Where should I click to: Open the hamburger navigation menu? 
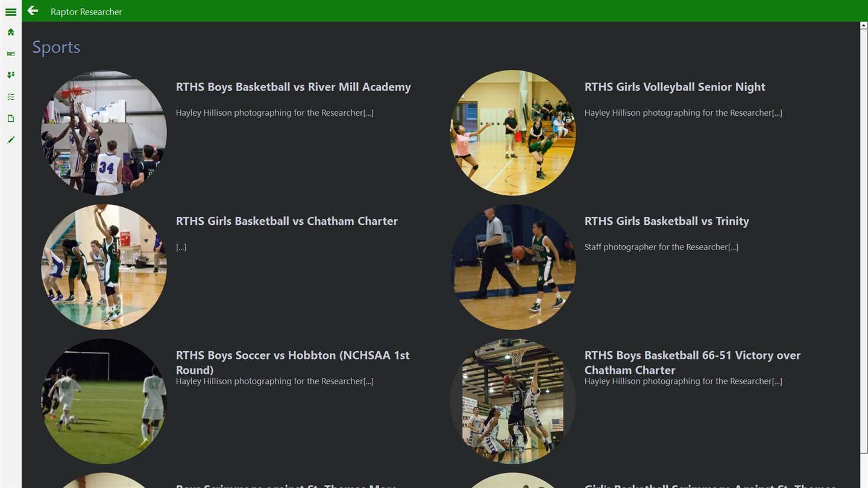click(10, 11)
